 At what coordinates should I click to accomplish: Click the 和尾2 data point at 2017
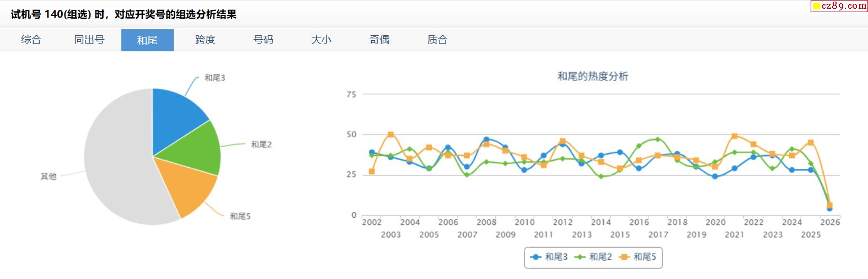coord(658,139)
